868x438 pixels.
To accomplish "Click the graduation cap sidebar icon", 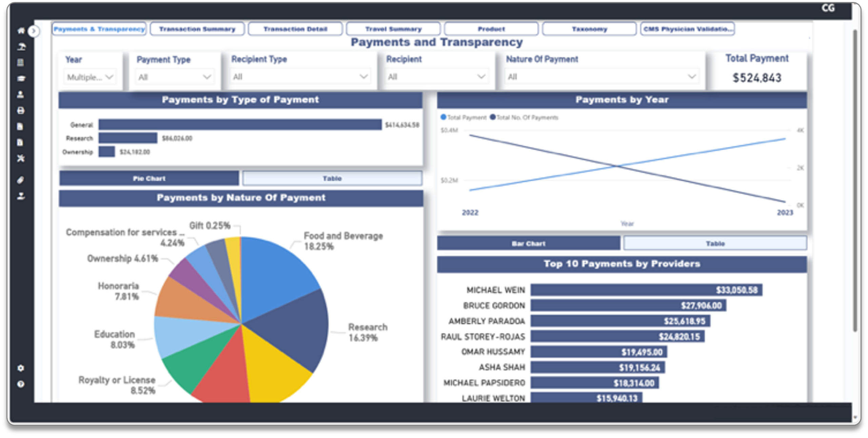I will [x=21, y=79].
